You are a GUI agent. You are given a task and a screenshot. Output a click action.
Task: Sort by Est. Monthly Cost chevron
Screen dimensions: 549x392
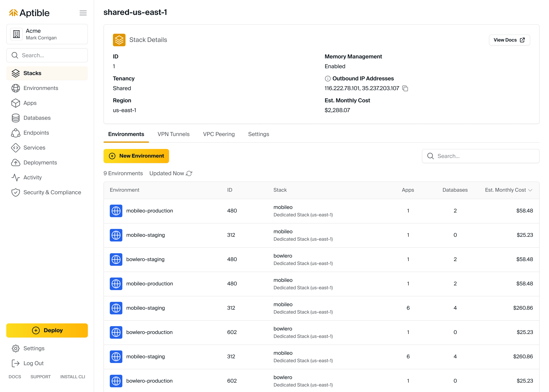[530, 190]
